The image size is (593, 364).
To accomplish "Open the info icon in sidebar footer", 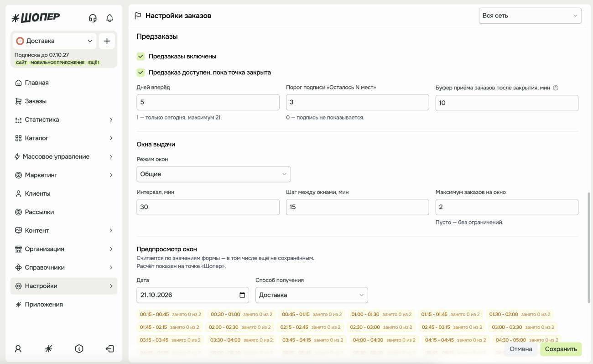I will (x=79, y=349).
